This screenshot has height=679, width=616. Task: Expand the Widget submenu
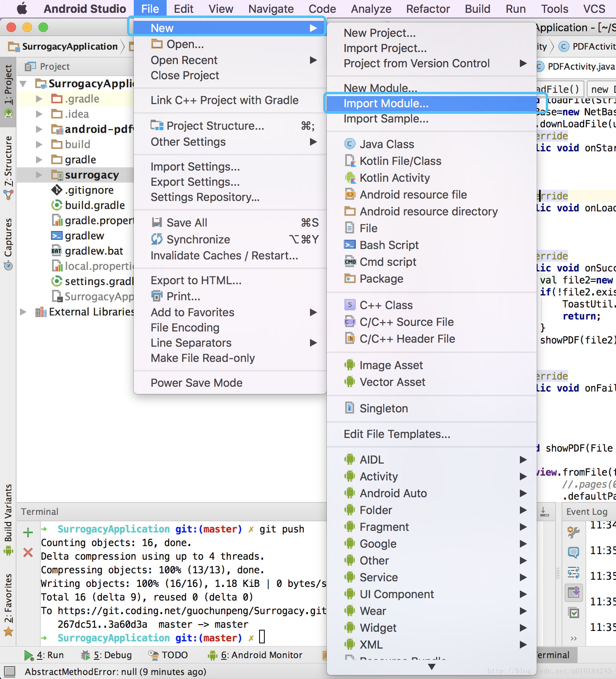pyautogui.click(x=432, y=628)
